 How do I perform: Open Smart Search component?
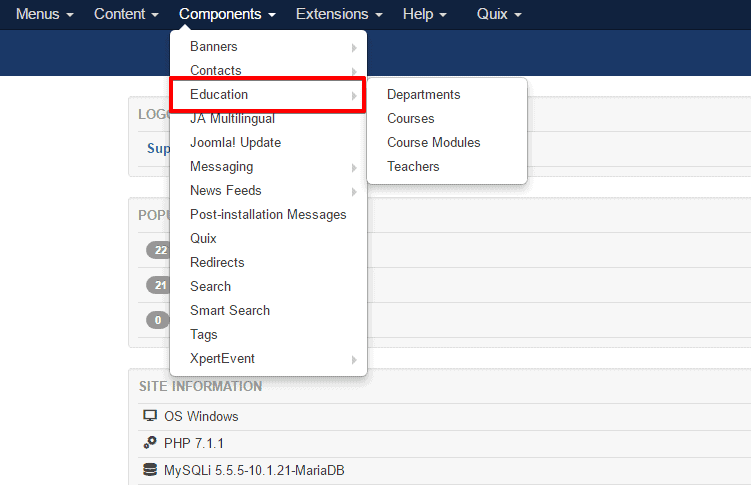(x=230, y=311)
